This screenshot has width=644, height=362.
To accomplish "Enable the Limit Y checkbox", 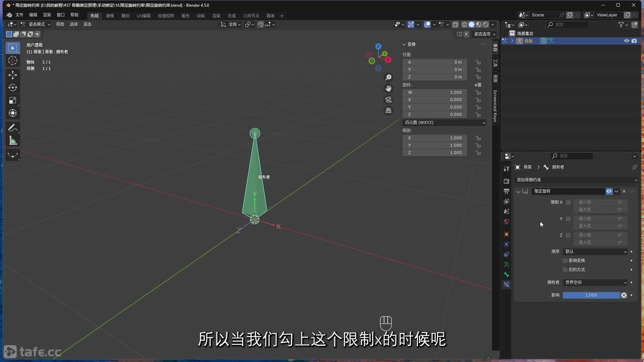I will pyautogui.click(x=568, y=219).
